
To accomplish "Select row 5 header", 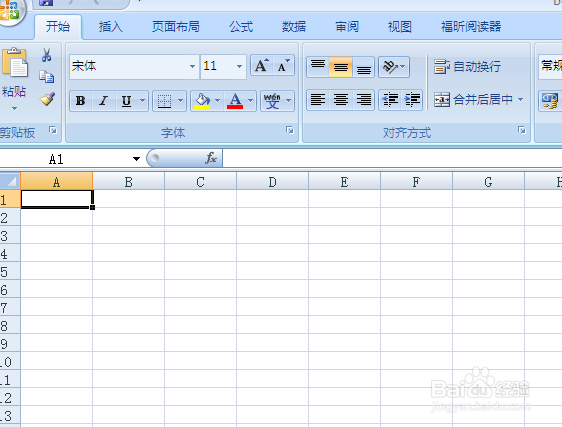I will [x=10, y=271].
